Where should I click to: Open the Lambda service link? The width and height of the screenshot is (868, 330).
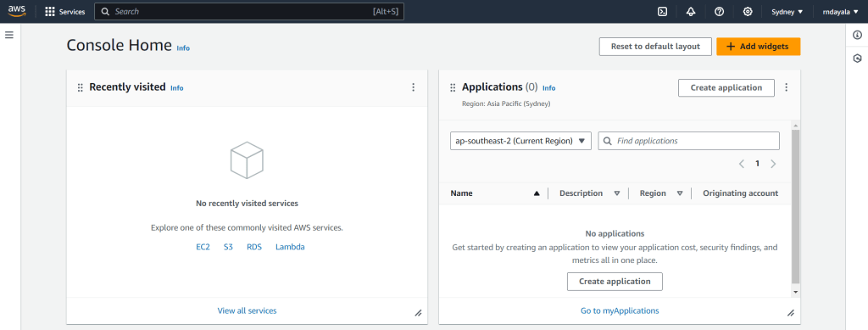(290, 247)
